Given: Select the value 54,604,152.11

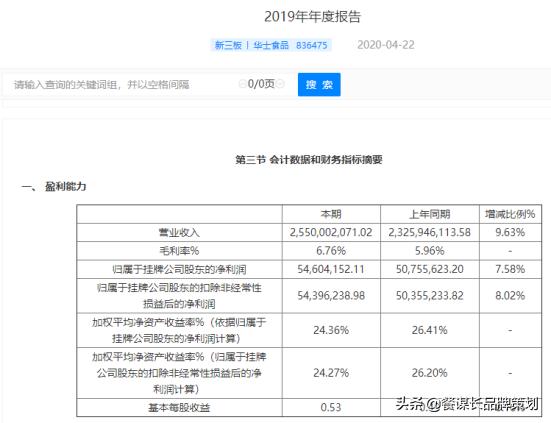Looking at the screenshot, I should [331, 269].
